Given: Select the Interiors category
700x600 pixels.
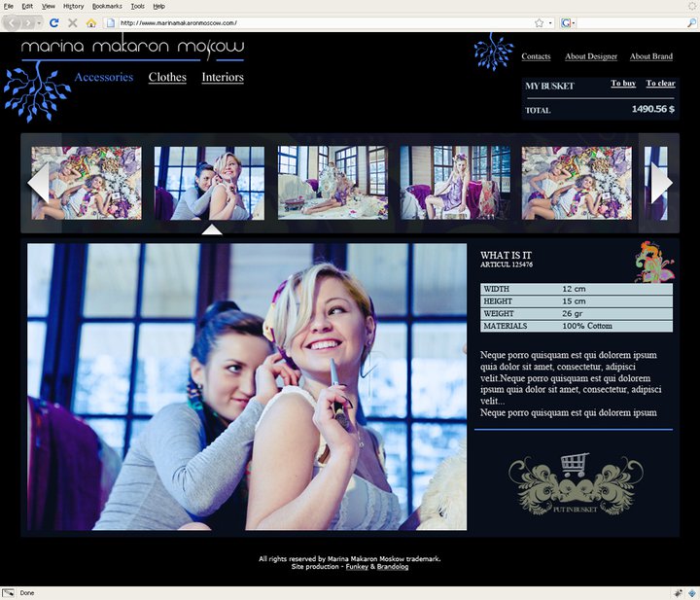Looking at the screenshot, I should pos(223,77).
